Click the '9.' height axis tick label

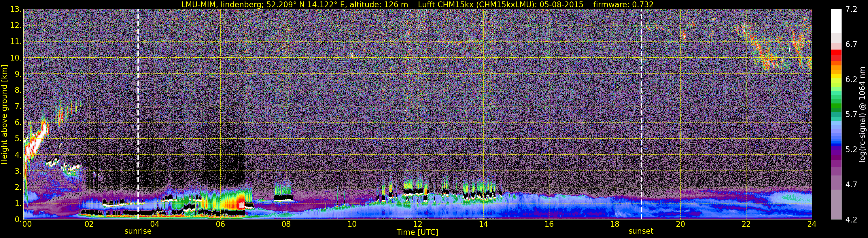click(x=18, y=74)
